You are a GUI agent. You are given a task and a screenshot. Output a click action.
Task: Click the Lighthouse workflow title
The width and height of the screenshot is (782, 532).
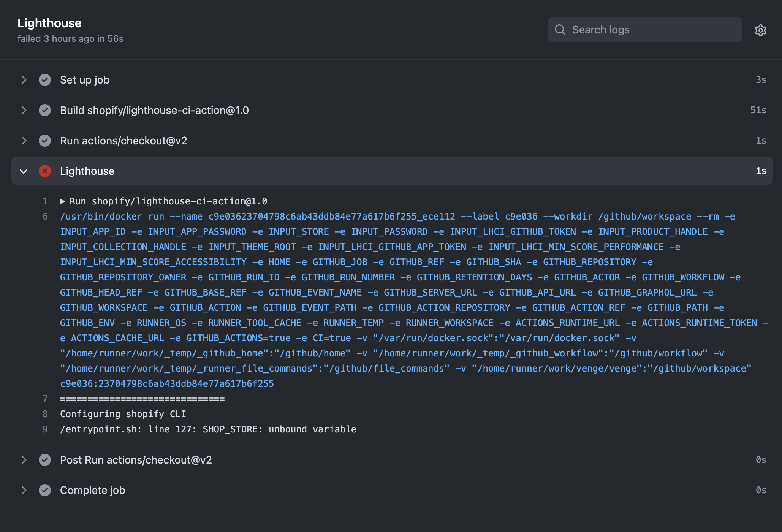[x=49, y=23]
